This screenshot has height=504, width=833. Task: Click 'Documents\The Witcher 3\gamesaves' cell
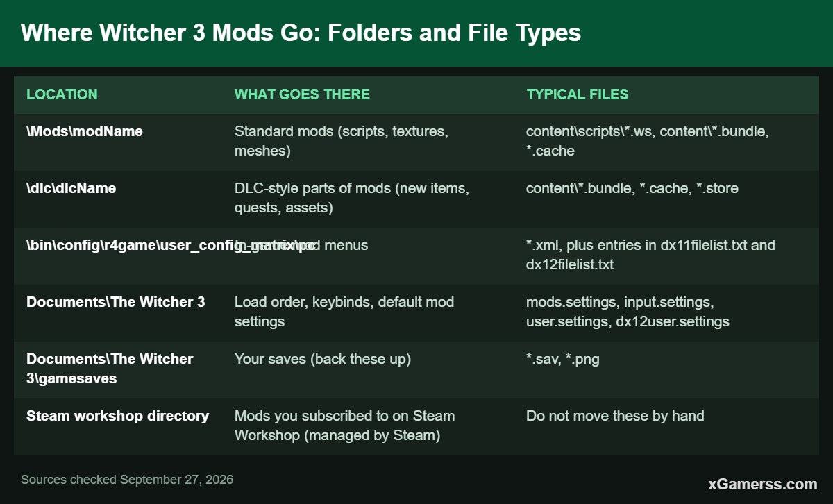tap(110, 369)
